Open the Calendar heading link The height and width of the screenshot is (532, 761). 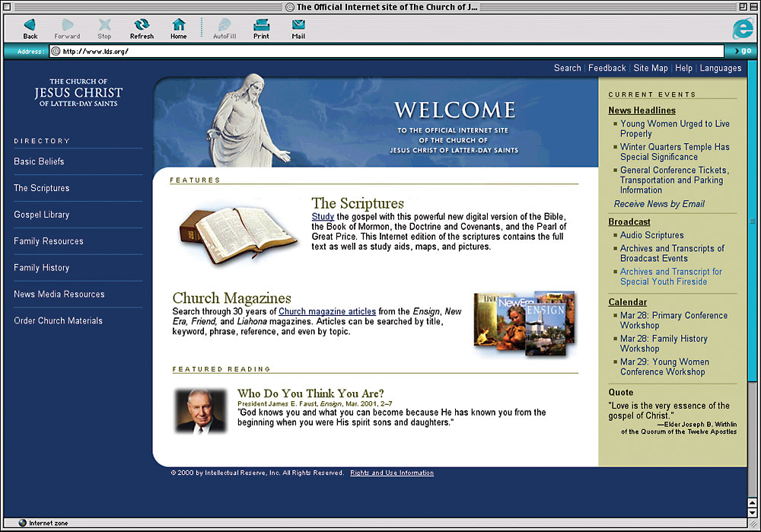point(628,302)
